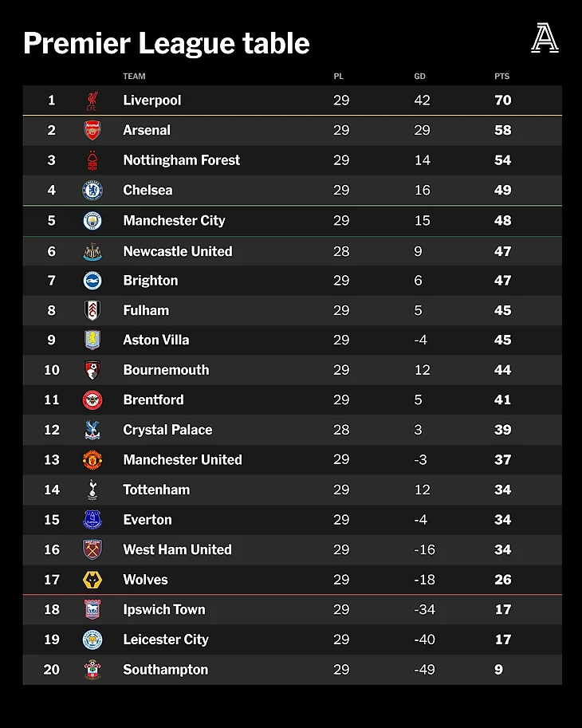Click the TEAM column header
The height and width of the screenshot is (728, 582).
tap(134, 77)
